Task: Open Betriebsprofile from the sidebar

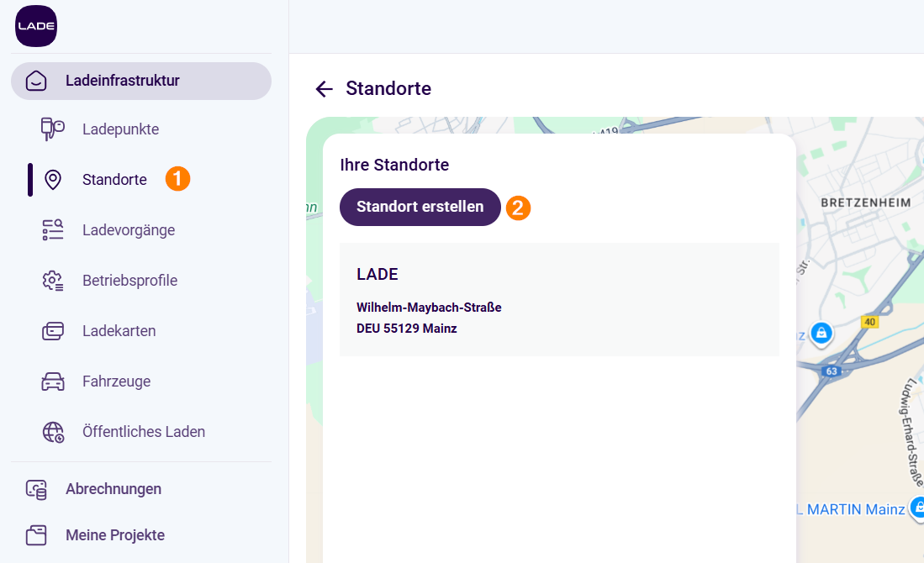Action: click(x=129, y=281)
